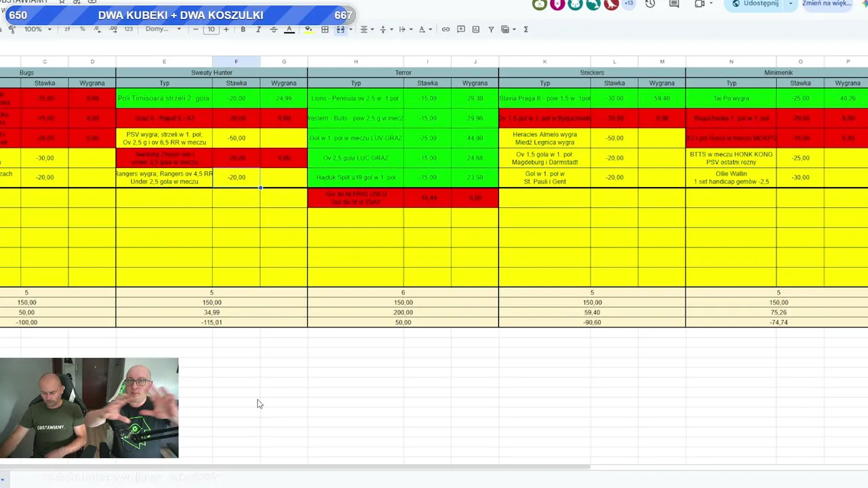Click the Snickers header cell
868x488 pixels.
(x=592, y=73)
